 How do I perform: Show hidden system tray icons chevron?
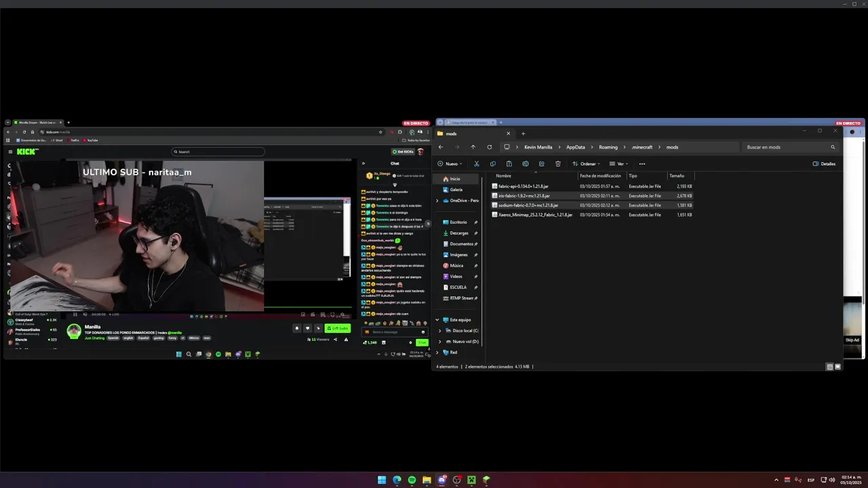(x=776, y=480)
